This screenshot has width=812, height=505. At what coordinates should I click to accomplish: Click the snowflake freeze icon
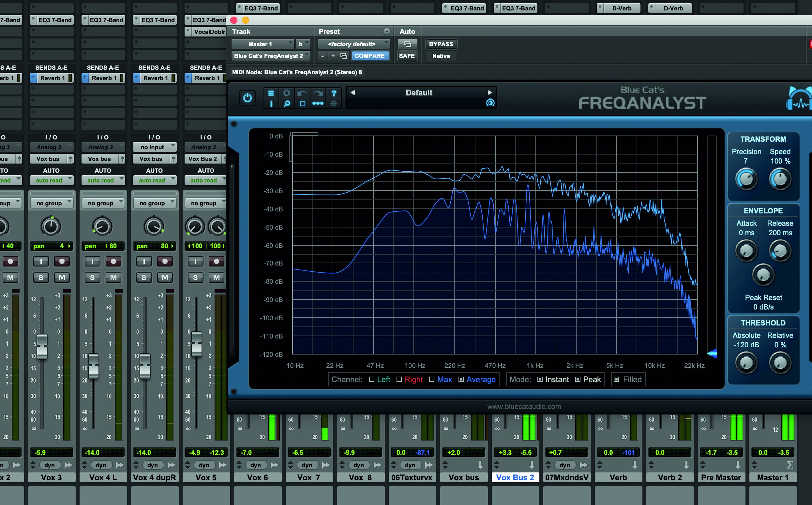tap(334, 104)
